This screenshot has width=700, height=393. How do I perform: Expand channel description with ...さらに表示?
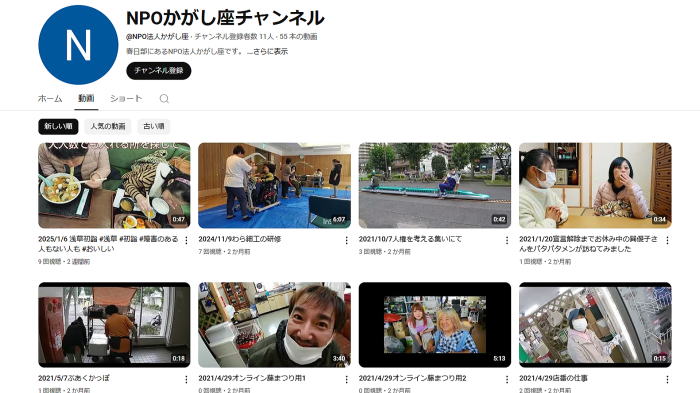coord(267,52)
